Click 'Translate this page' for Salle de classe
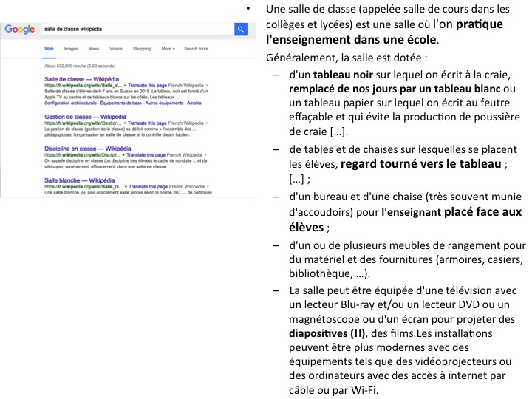532x399 pixels. (147, 86)
